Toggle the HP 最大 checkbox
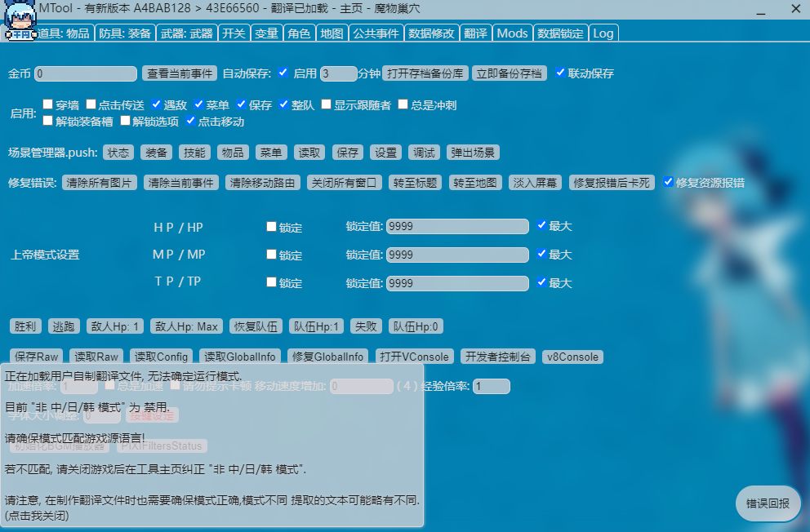This screenshot has height=532, width=810. click(541, 225)
